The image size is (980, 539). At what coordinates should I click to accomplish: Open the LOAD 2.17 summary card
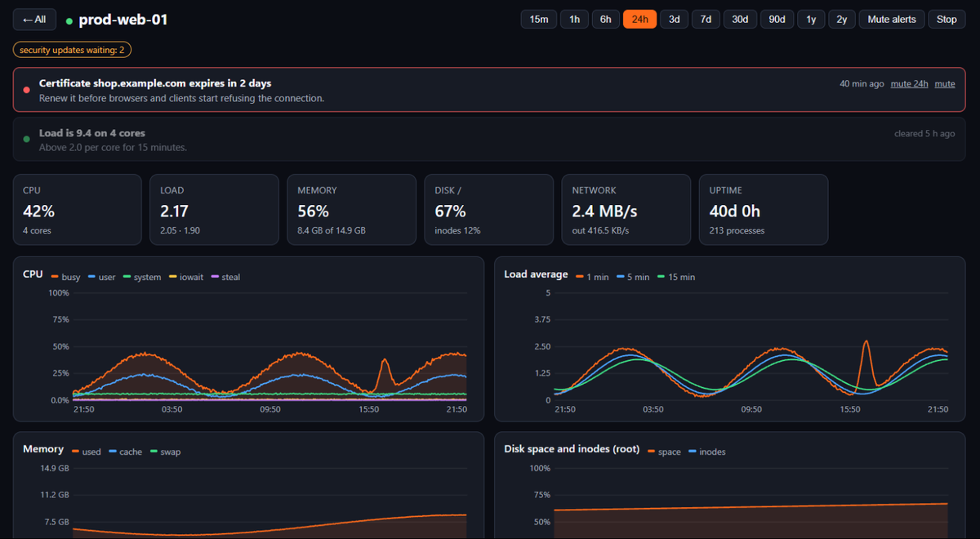215,209
